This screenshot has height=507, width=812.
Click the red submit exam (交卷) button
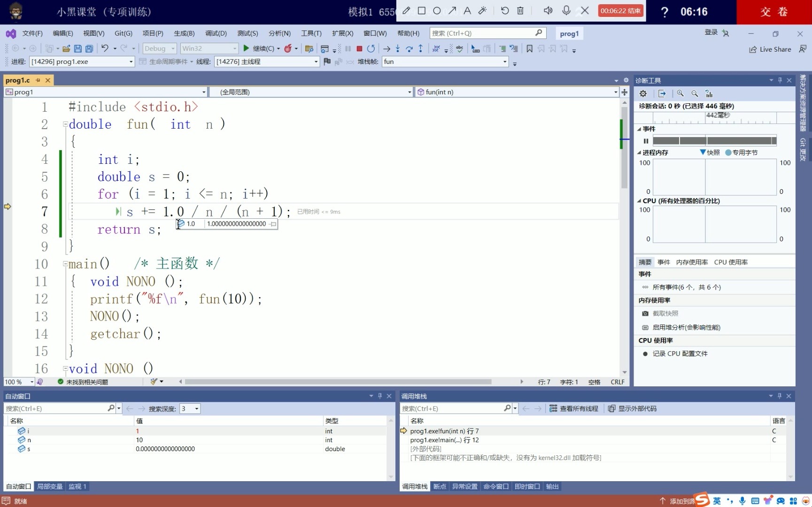pos(774,12)
